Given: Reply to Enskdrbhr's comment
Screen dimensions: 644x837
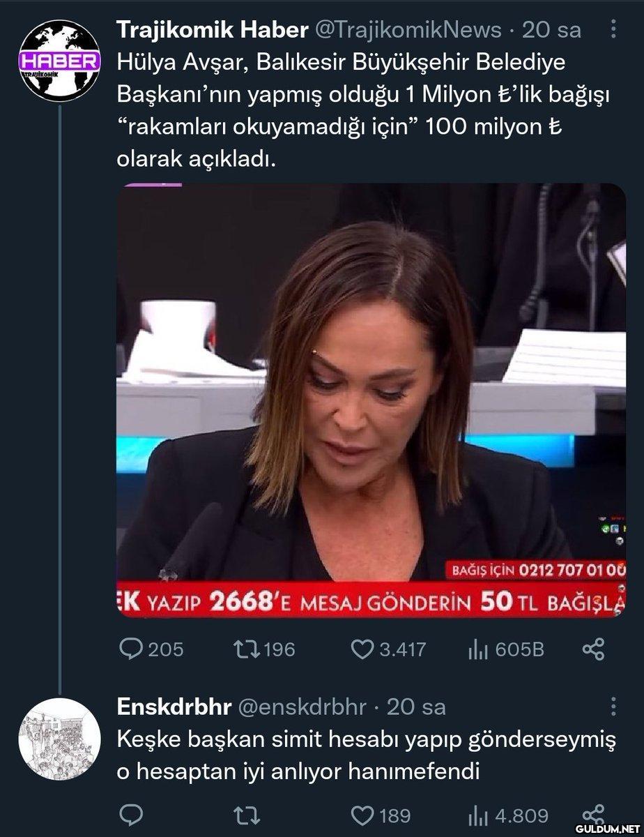Looking at the screenshot, I should [132, 815].
